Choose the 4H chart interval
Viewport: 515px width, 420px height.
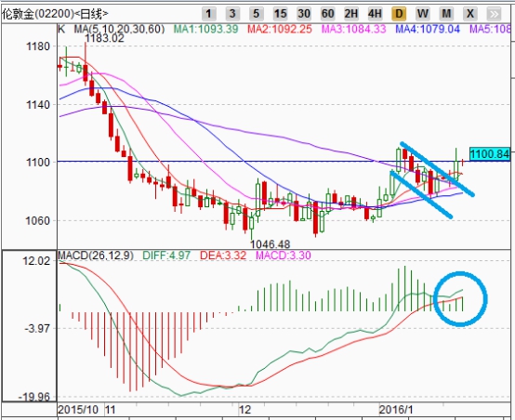click(x=375, y=14)
